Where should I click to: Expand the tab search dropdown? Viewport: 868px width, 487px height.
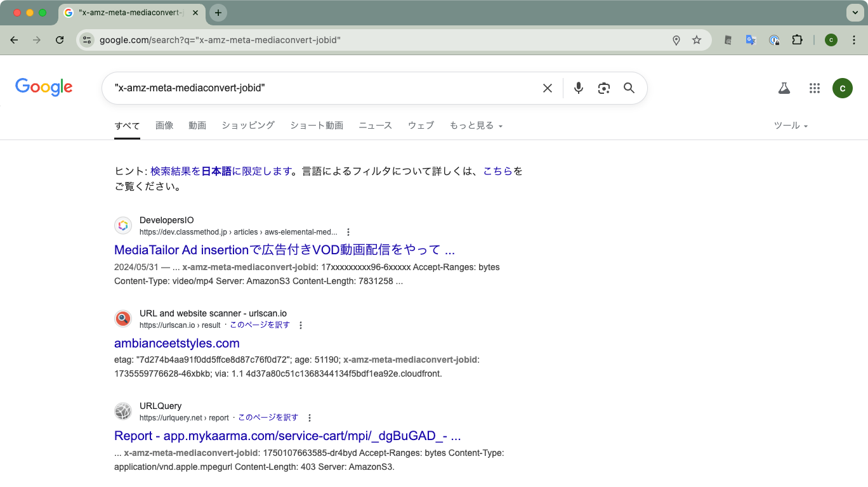click(x=854, y=13)
